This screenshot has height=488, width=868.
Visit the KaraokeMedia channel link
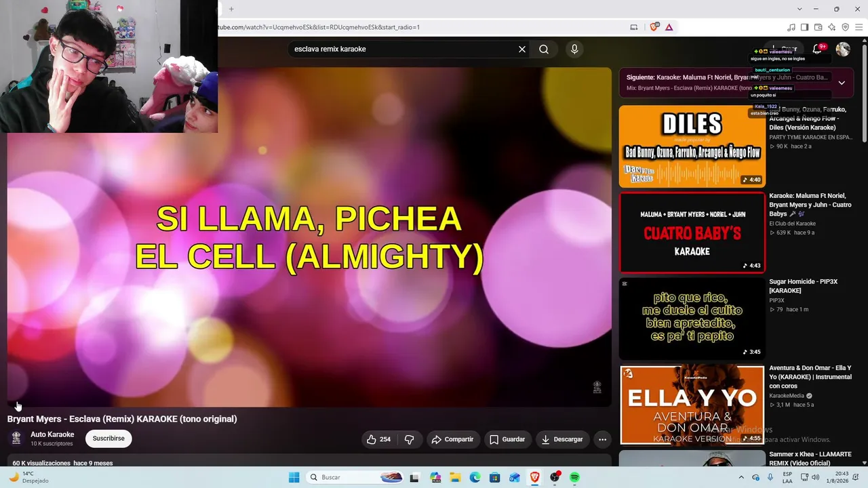click(787, 396)
